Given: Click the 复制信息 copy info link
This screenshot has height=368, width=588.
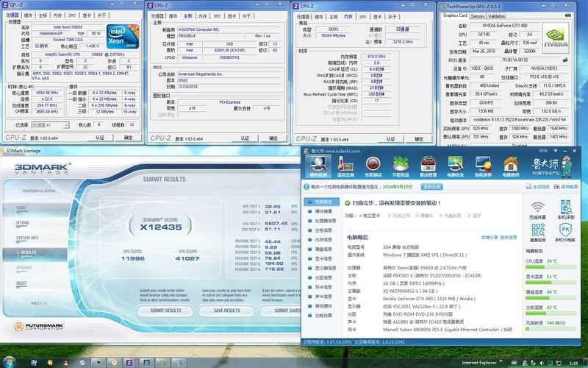Looking at the screenshot, I should tap(508, 237).
